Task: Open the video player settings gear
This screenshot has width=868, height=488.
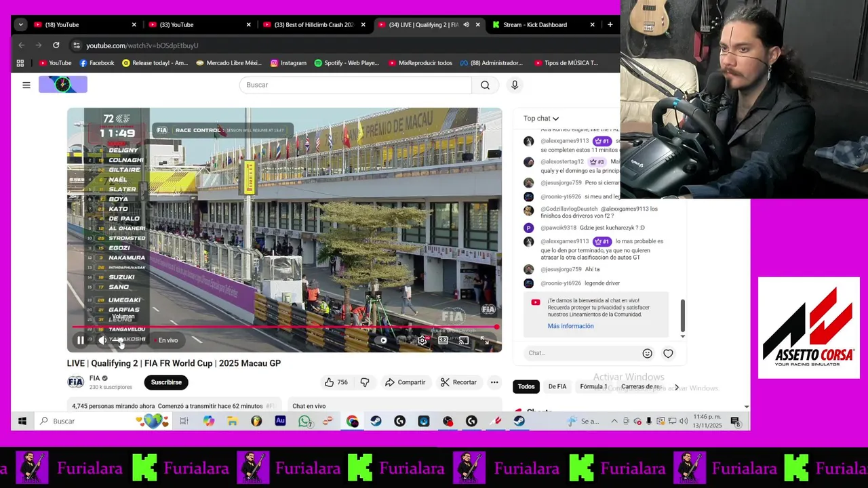Action: (422, 340)
